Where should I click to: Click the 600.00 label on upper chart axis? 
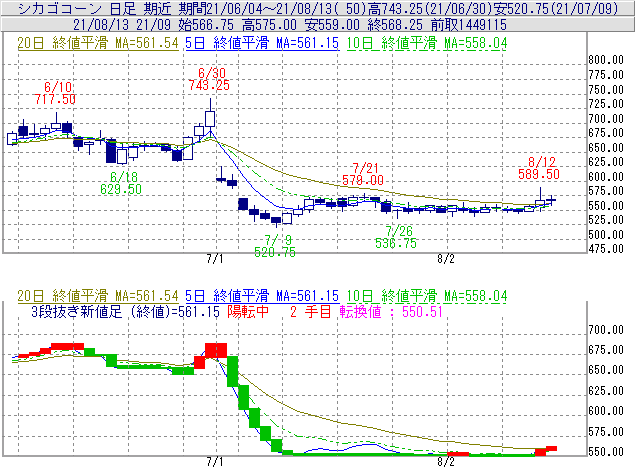[x=606, y=177]
